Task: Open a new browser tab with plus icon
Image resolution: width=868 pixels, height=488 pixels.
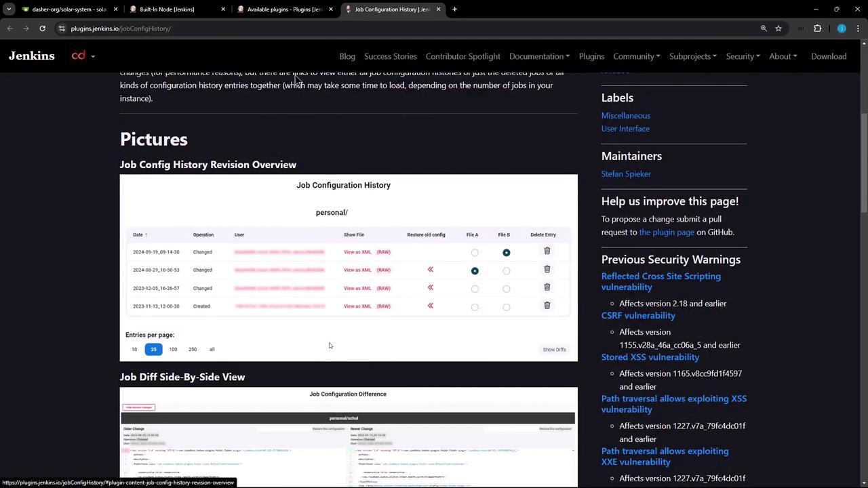Action: pos(454,9)
